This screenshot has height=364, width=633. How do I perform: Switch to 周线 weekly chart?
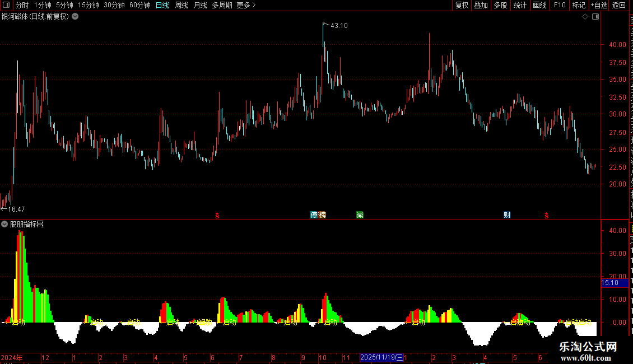181,5
